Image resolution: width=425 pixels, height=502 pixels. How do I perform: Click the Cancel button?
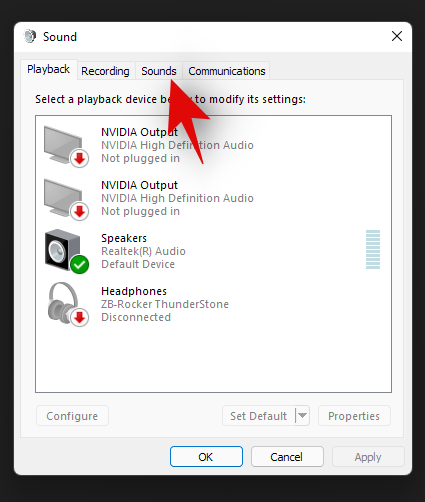click(287, 457)
